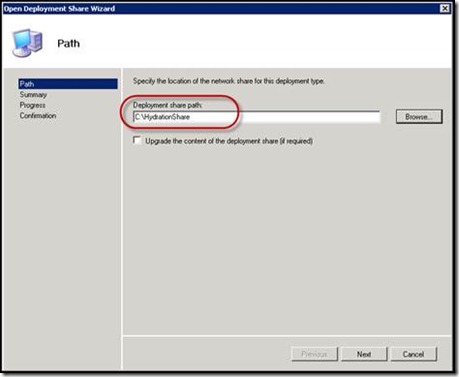Select the Path step in sidebar

coord(68,84)
